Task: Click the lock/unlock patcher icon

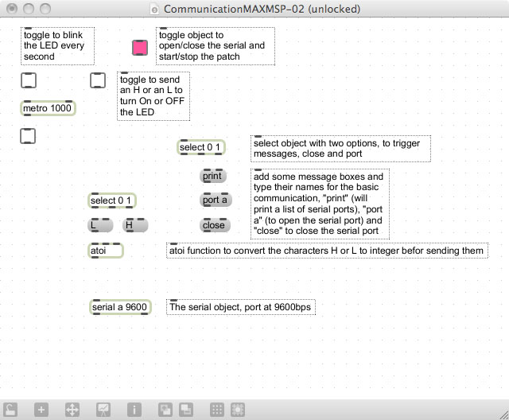Action: click(x=10, y=410)
